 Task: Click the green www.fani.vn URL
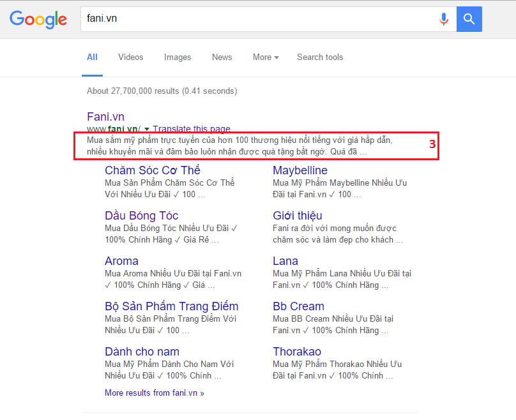[114, 129]
